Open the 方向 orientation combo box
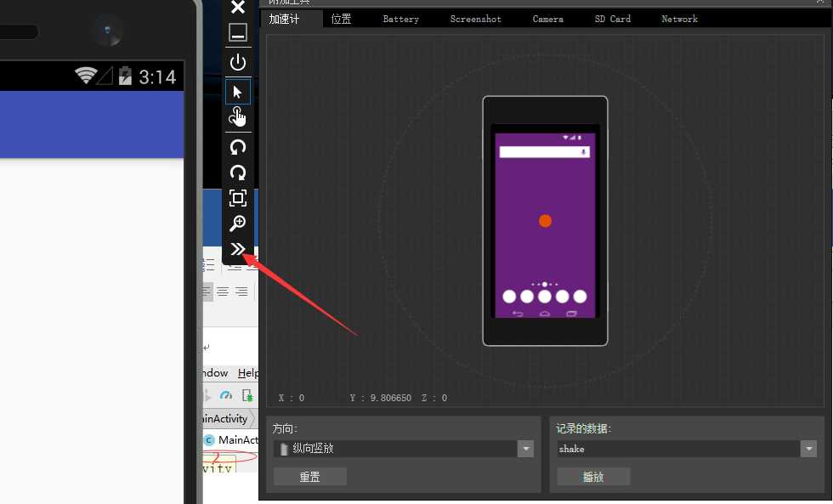 coord(404,449)
